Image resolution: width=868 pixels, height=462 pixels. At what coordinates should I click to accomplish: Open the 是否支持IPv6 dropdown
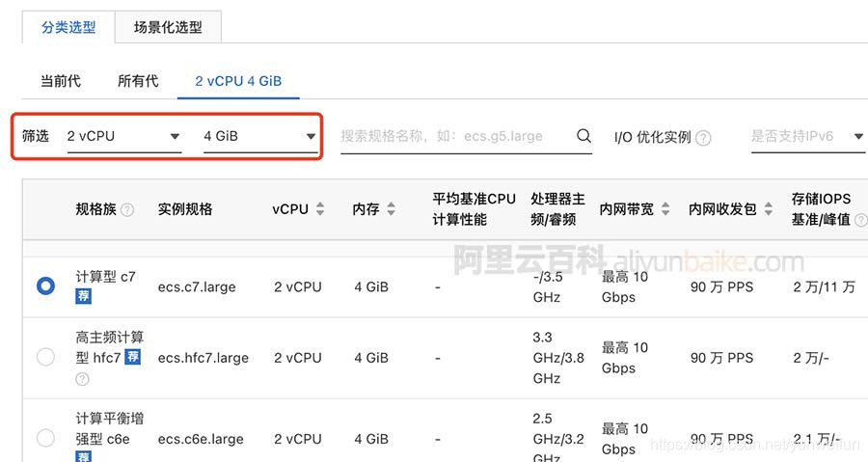[808, 137]
